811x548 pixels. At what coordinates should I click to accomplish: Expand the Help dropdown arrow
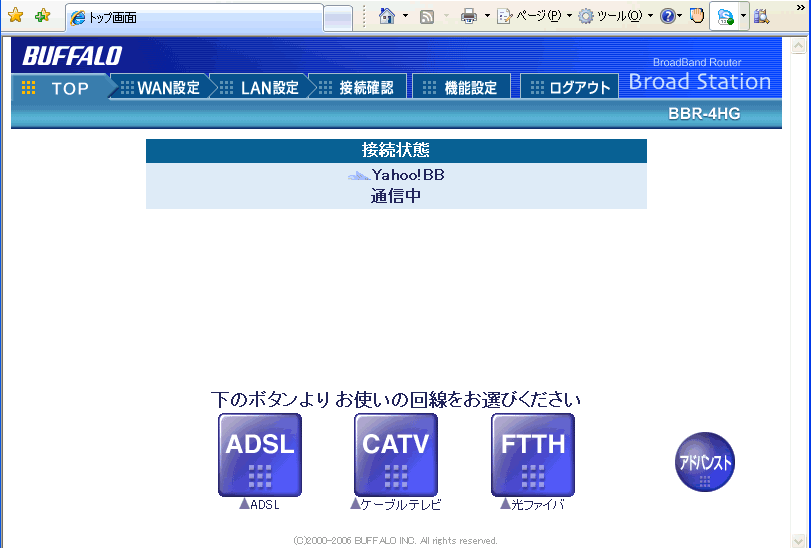tap(680, 17)
